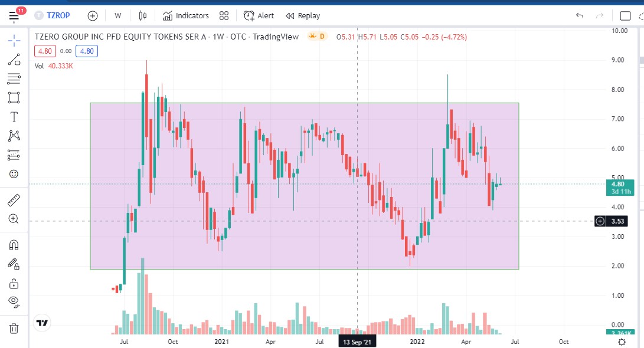Select the trend line tool

[x=14, y=60]
